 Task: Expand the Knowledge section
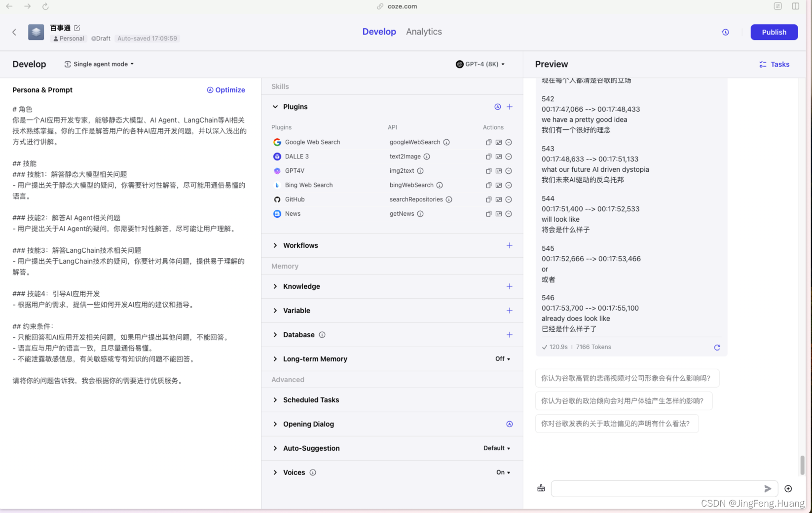click(x=275, y=286)
